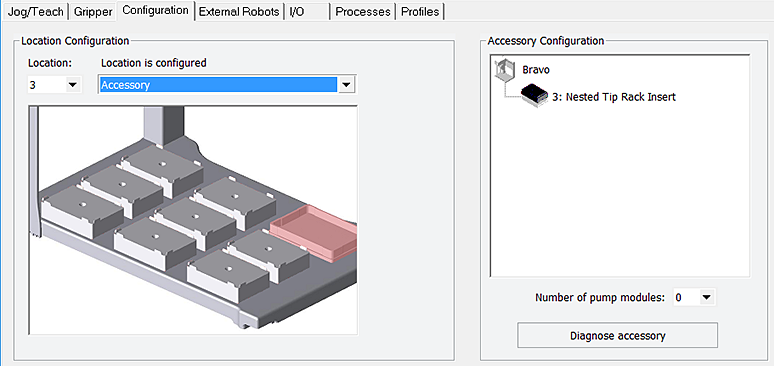Select the Configuration tab

[155, 10]
